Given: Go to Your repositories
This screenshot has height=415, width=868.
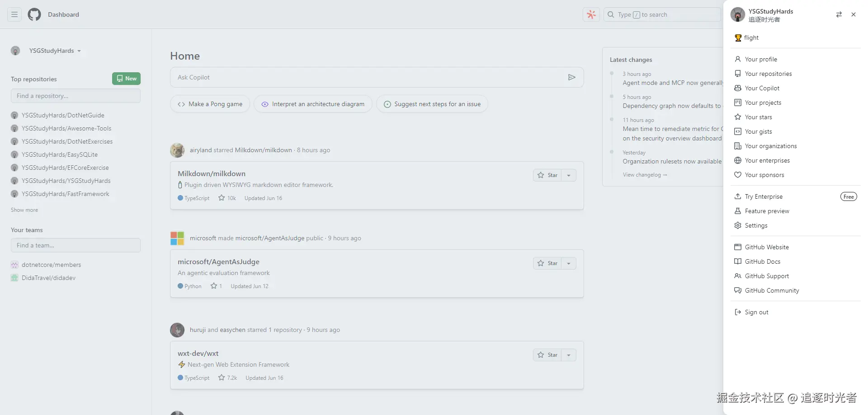Looking at the screenshot, I should [796, 74].
